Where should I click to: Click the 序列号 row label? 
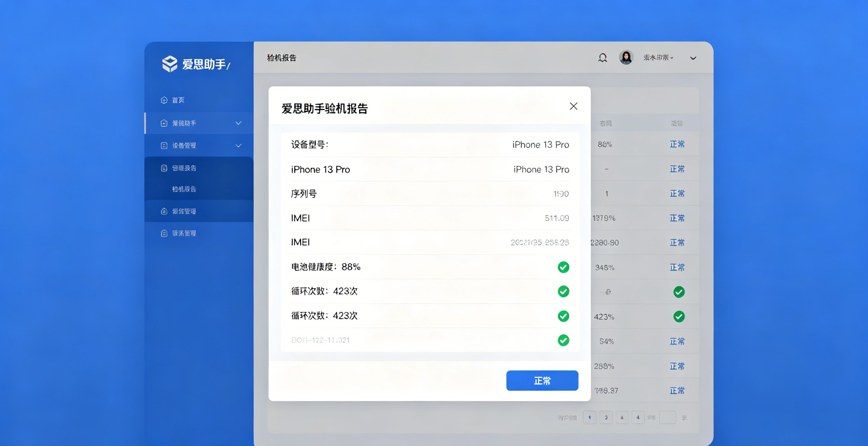pos(304,194)
